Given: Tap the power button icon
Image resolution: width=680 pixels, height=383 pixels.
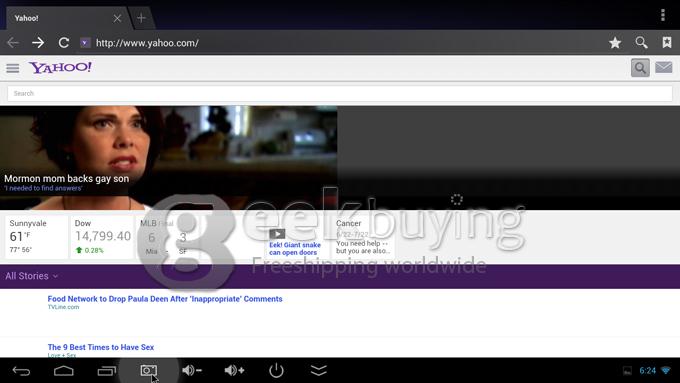Looking at the screenshot, I should pos(276,370).
